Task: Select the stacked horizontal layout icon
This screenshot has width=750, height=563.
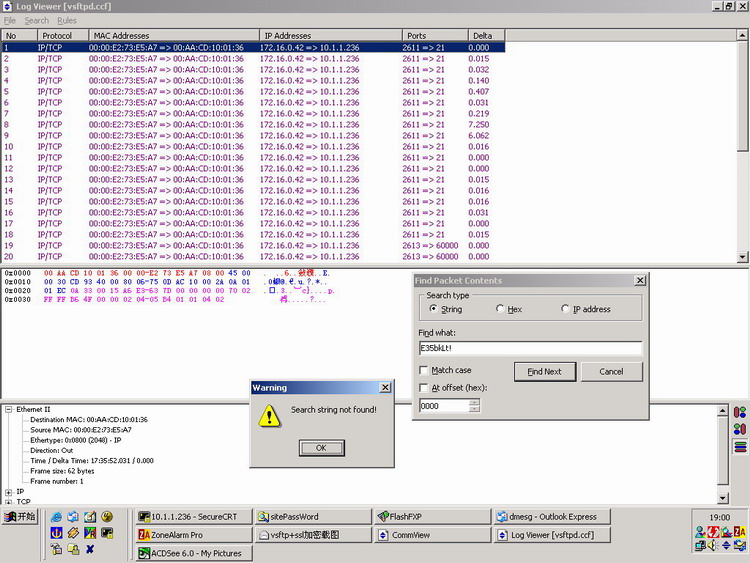Action: click(740, 447)
